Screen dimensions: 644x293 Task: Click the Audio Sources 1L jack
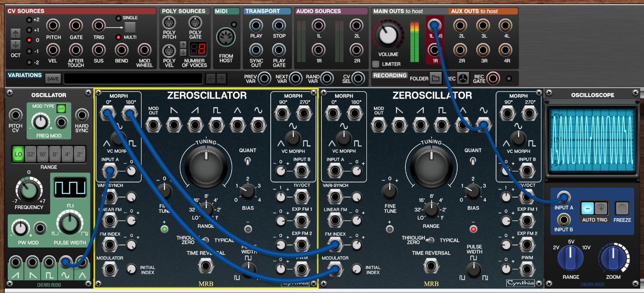pyautogui.click(x=319, y=26)
